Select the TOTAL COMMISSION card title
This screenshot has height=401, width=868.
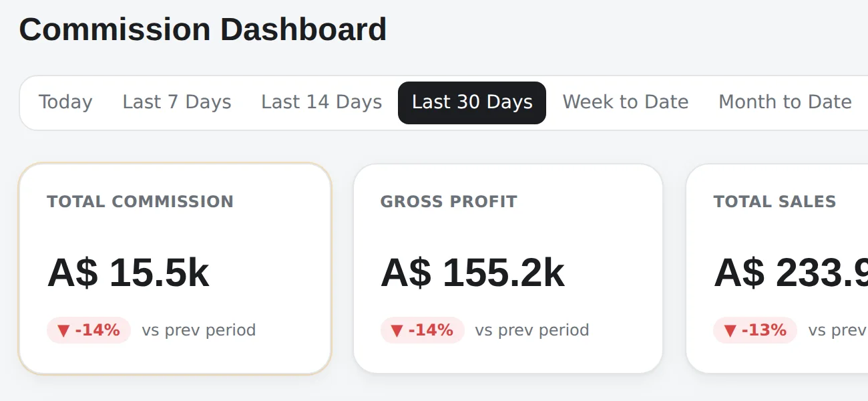click(140, 201)
